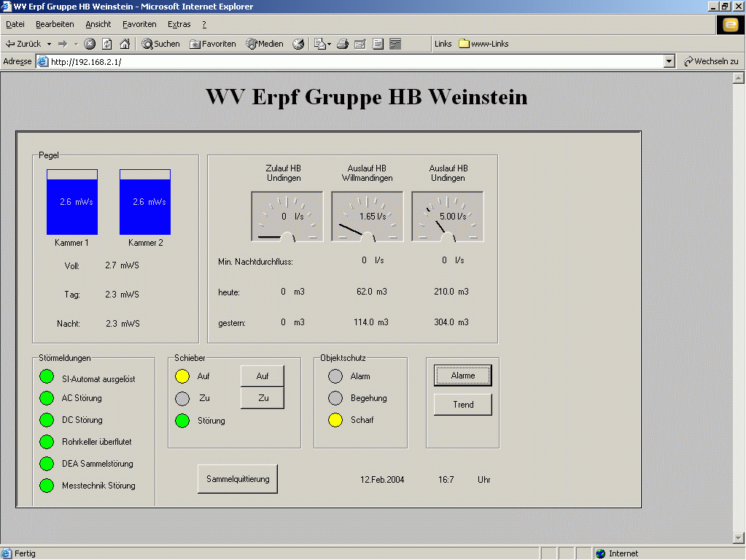Click the Drucken printer icon
This screenshot has height=560, width=746.
coord(342,43)
